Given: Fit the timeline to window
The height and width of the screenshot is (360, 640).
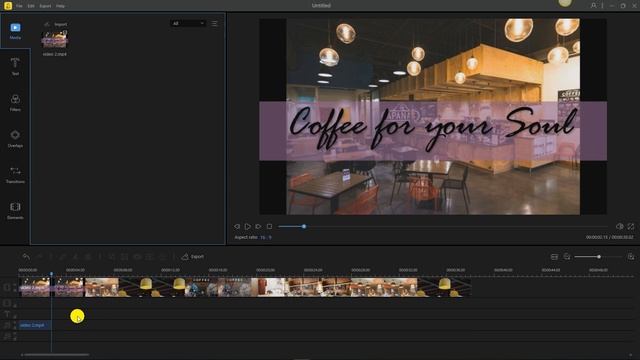Looking at the screenshot, I should coord(554,256).
